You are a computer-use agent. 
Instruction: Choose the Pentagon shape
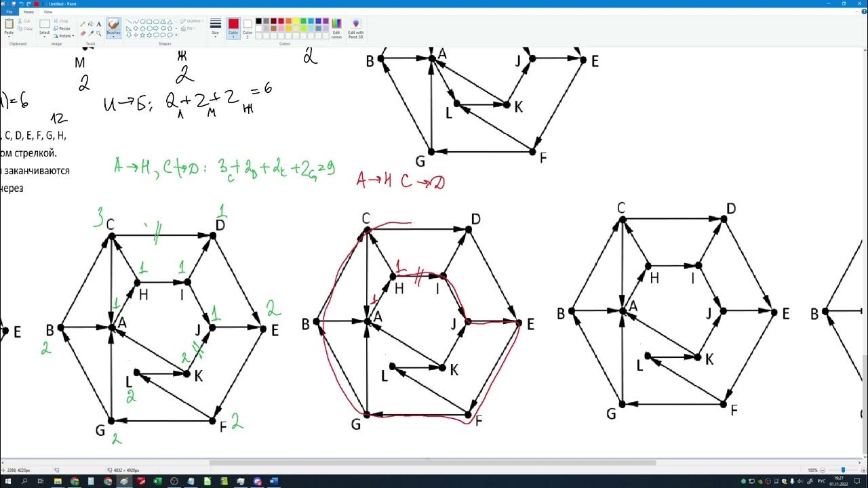click(x=142, y=28)
